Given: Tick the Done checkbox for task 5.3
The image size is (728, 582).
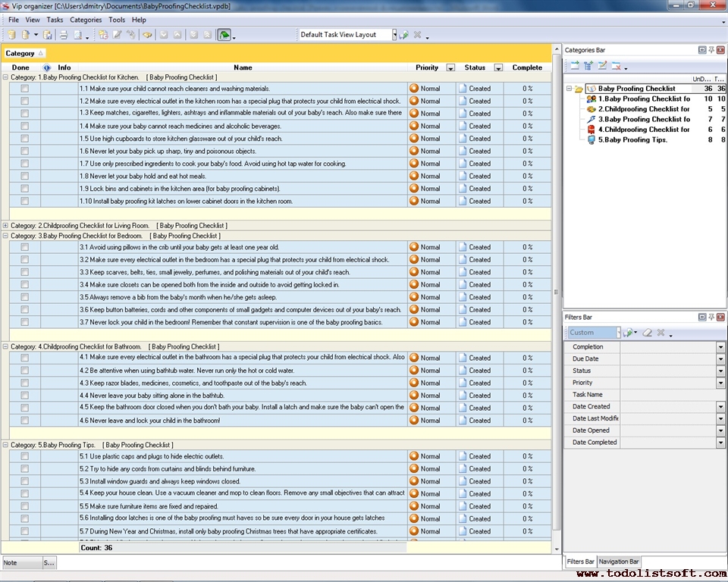Looking at the screenshot, I should 24,481.
